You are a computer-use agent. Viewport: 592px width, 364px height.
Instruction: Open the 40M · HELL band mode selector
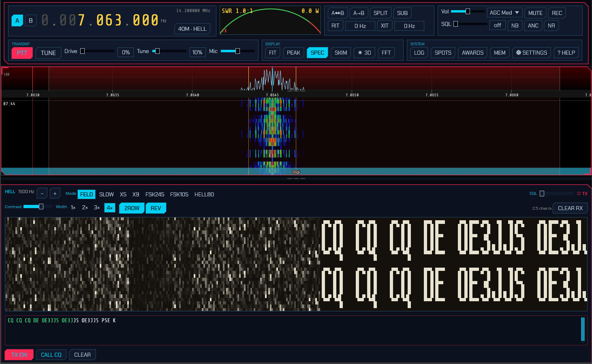point(192,29)
